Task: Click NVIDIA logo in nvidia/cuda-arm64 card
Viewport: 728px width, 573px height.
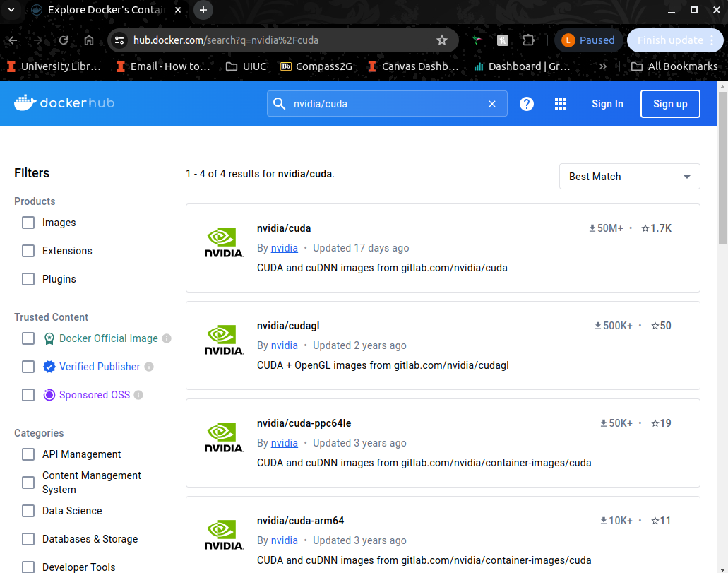Action: point(224,536)
